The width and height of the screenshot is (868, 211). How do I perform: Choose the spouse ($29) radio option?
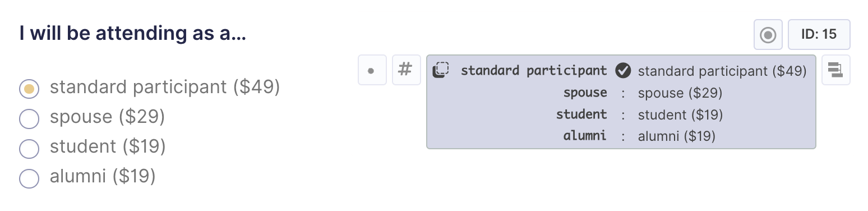coord(29,118)
